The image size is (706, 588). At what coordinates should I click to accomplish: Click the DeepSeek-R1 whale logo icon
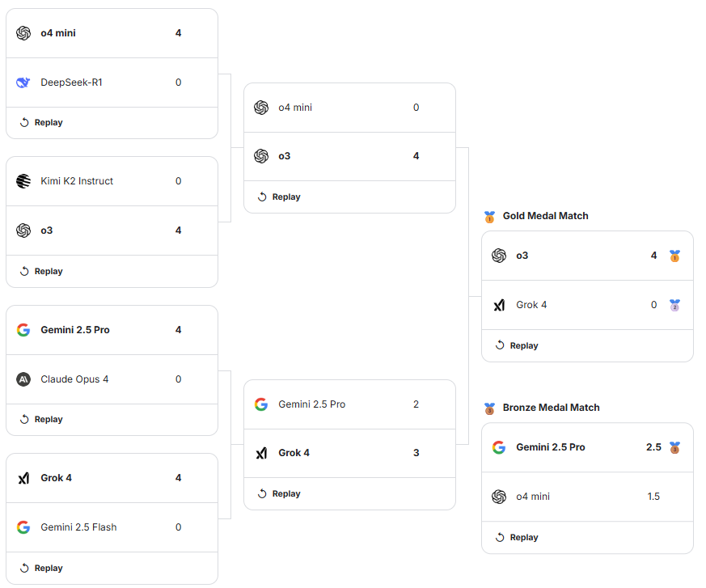[x=23, y=82]
